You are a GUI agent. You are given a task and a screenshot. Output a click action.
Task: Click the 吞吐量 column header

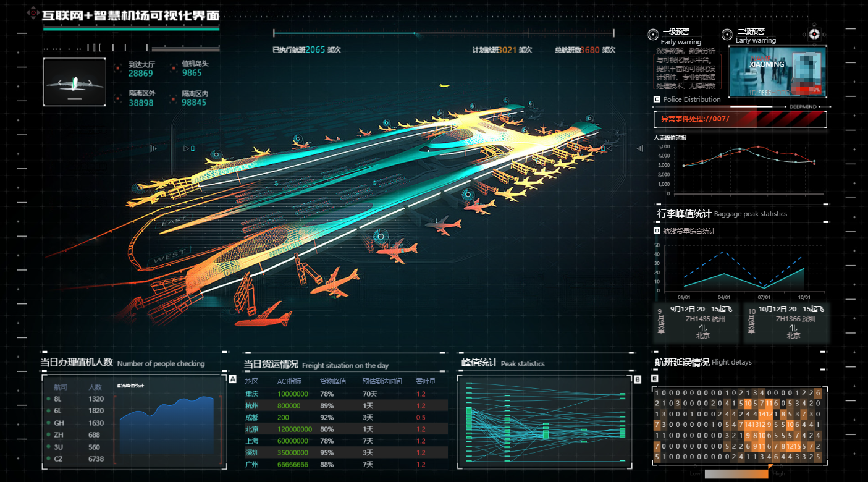(x=426, y=381)
